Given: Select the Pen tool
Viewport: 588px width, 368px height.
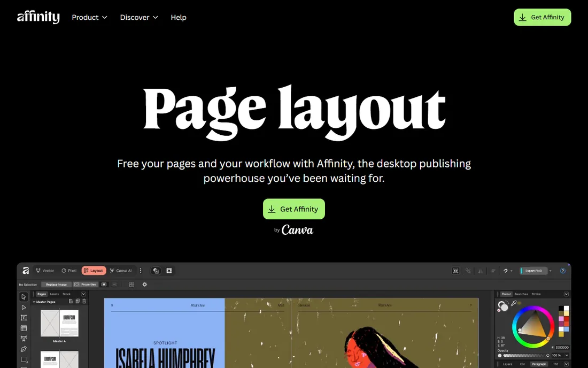Looking at the screenshot, I should (x=24, y=349).
